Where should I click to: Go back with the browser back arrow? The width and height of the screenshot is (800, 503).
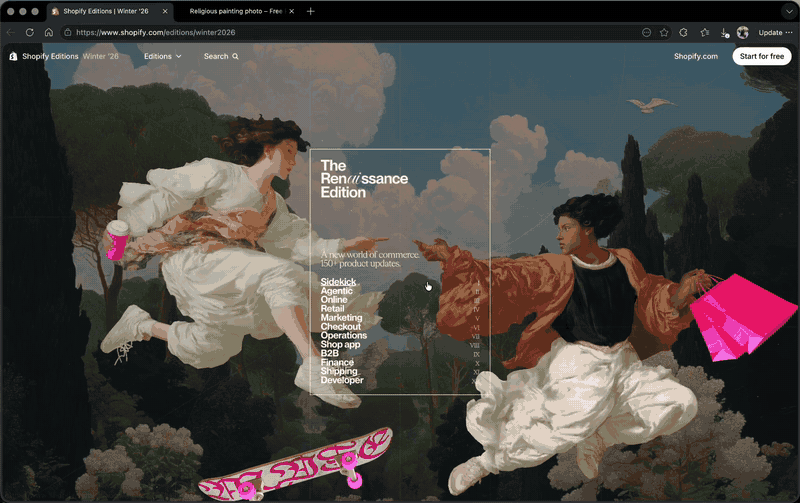tap(11, 32)
